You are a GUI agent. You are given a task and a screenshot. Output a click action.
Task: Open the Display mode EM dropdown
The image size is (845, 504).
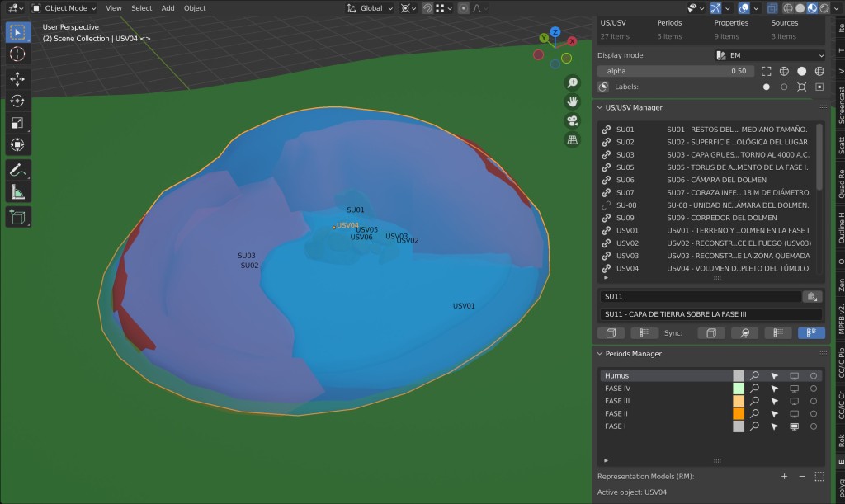click(x=769, y=55)
